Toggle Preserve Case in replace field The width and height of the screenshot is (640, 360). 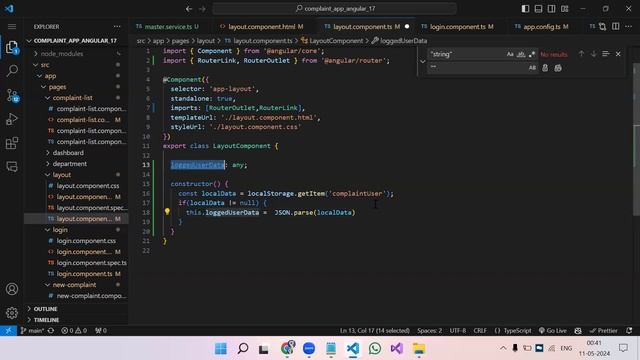532,68
